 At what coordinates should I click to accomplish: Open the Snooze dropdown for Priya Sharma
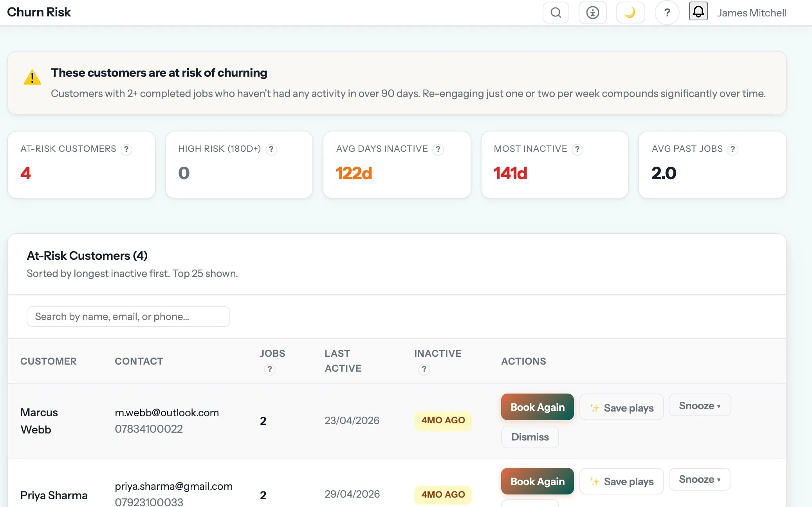click(700, 479)
